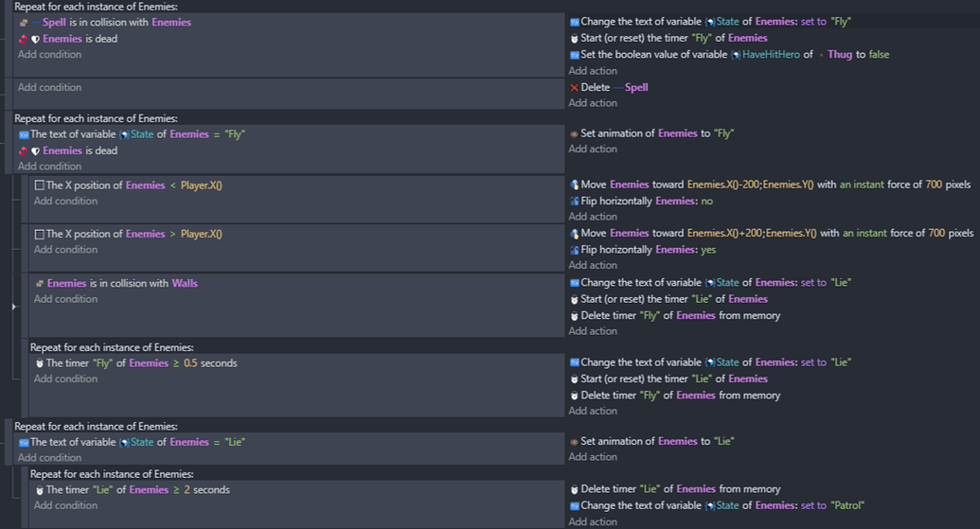Viewport: 980px width, 529px height.
Task: Click Add action below Delete Spell
Action: click(x=593, y=103)
